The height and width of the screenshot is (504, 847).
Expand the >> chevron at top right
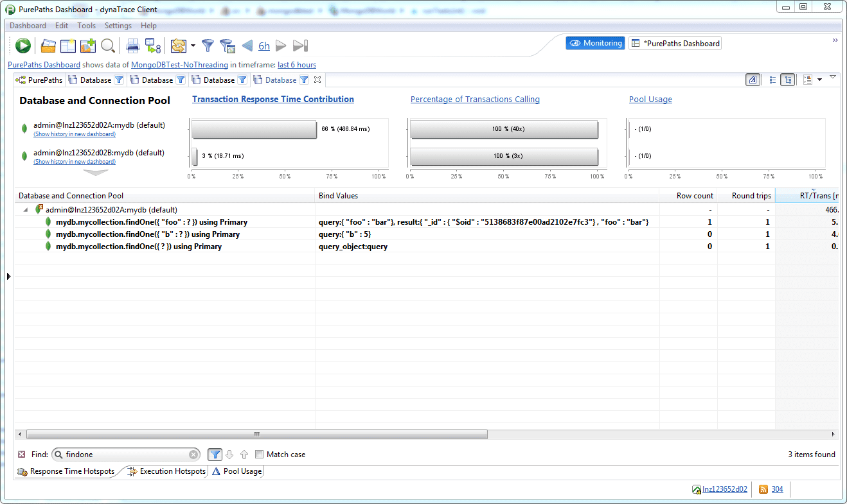(835, 40)
